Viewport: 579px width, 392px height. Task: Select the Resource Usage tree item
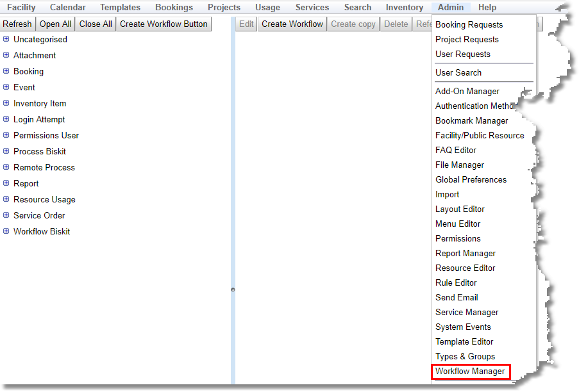point(44,200)
